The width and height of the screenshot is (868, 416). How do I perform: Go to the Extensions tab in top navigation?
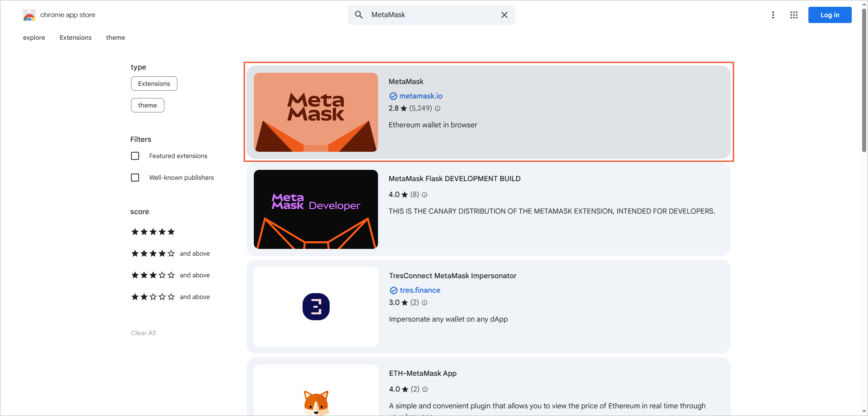(75, 37)
